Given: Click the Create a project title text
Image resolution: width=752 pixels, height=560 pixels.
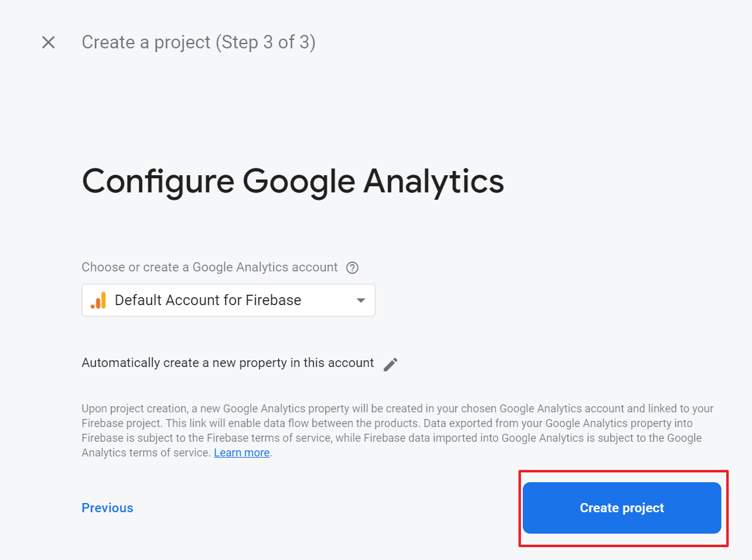Looking at the screenshot, I should [146, 42].
